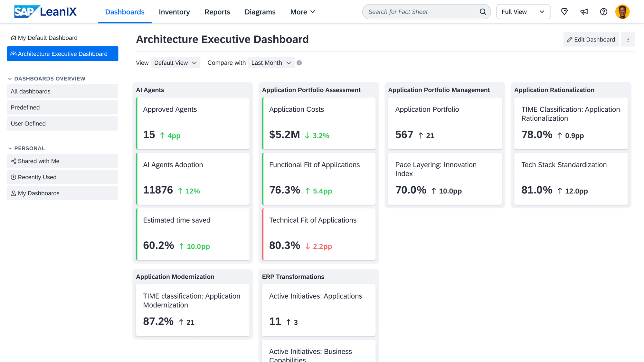This screenshot has height=362, width=644.
Task: Open the user profile avatar
Action: pyautogui.click(x=622, y=12)
